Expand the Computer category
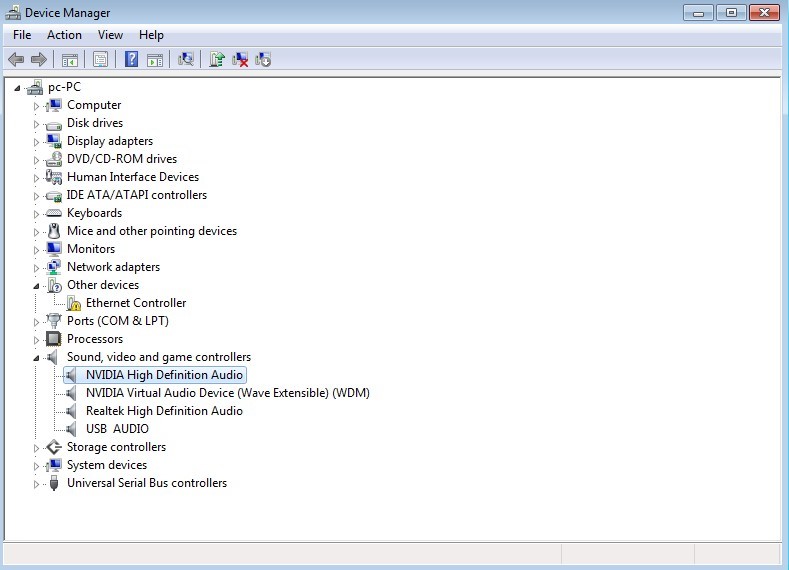Image resolution: width=789 pixels, height=570 pixels. click(x=36, y=106)
